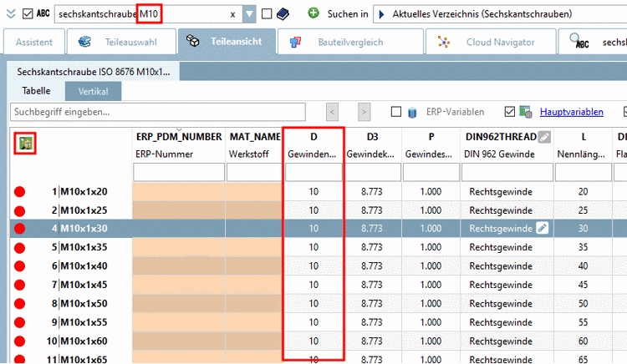This screenshot has width=627, height=364.
Task: Open the Teileauswahl tab
Action: tap(121, 42)
